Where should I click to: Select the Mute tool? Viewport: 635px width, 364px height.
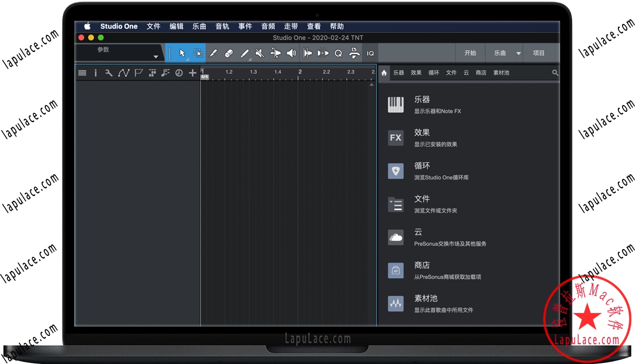click(260, 53)
